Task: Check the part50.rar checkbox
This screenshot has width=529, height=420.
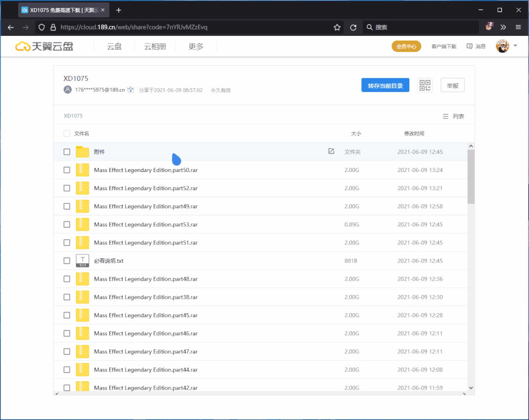Action: click(67, 170)
